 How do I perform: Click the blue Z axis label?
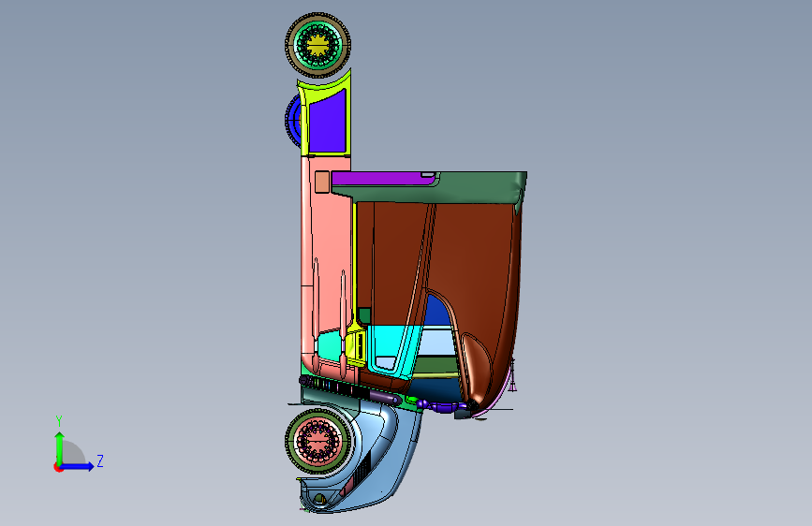point(100,460)
